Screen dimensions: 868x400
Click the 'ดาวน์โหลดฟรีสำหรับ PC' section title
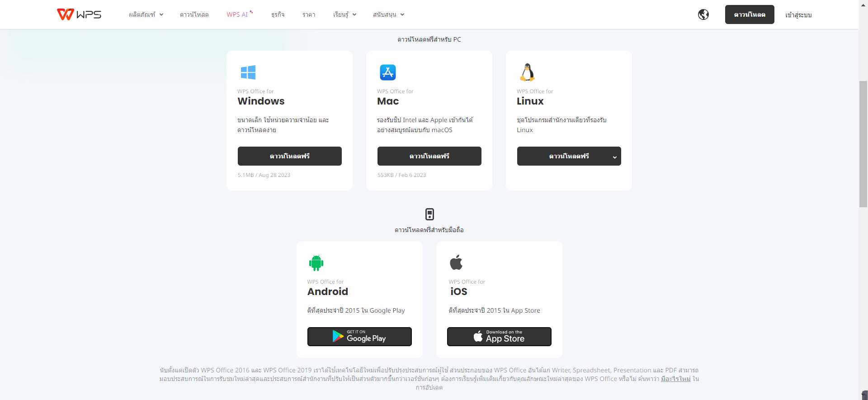429,39
